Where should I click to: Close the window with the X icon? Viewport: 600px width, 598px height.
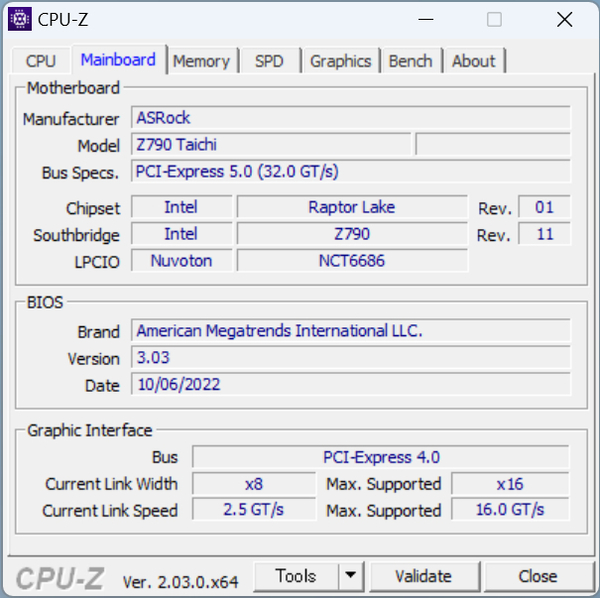(x=564, y=20)
